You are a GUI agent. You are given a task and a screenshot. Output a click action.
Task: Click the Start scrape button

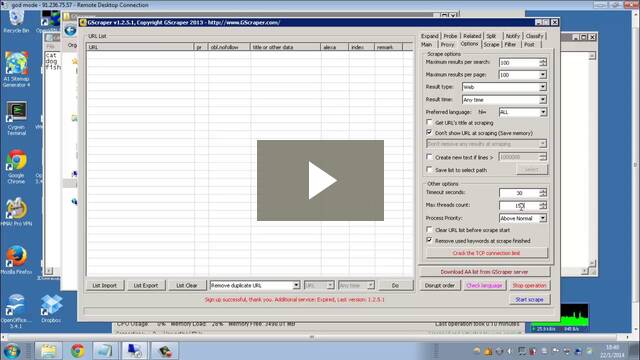point(529,300)
